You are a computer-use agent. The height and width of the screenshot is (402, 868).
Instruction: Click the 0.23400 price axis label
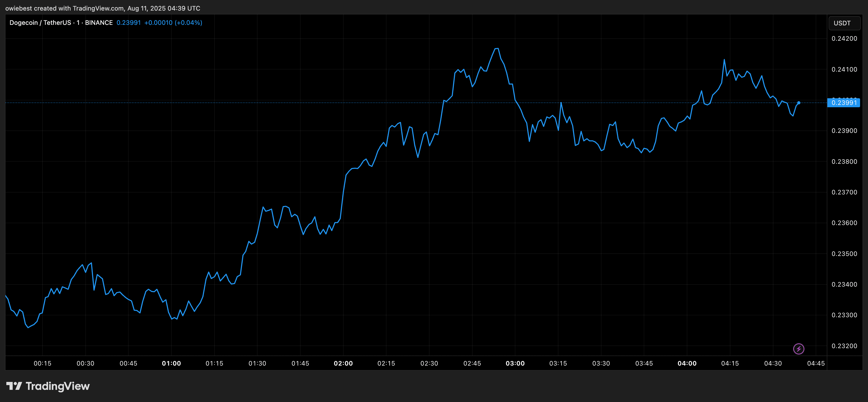[x=844, y=284]
